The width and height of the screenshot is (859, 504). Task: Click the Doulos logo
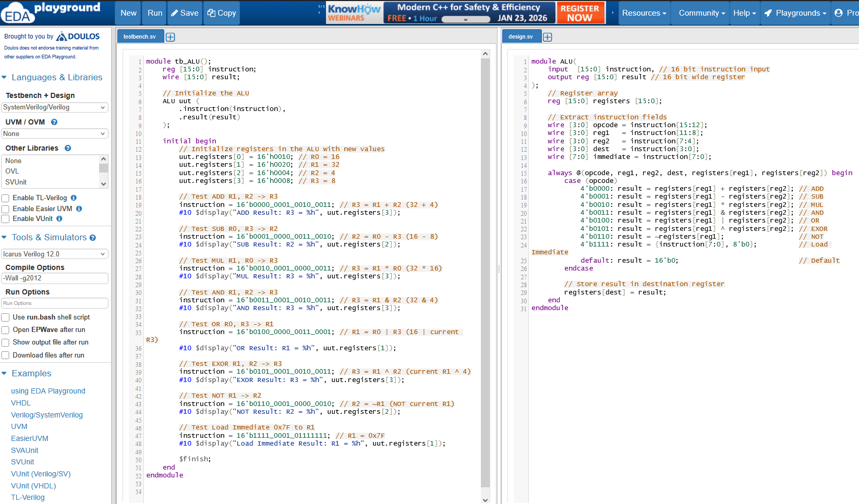point(78,36)
